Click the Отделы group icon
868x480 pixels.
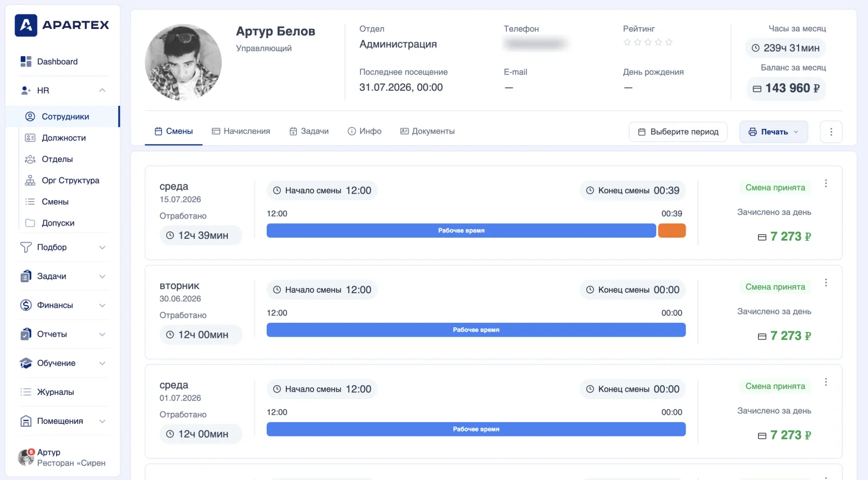point(30,159)
